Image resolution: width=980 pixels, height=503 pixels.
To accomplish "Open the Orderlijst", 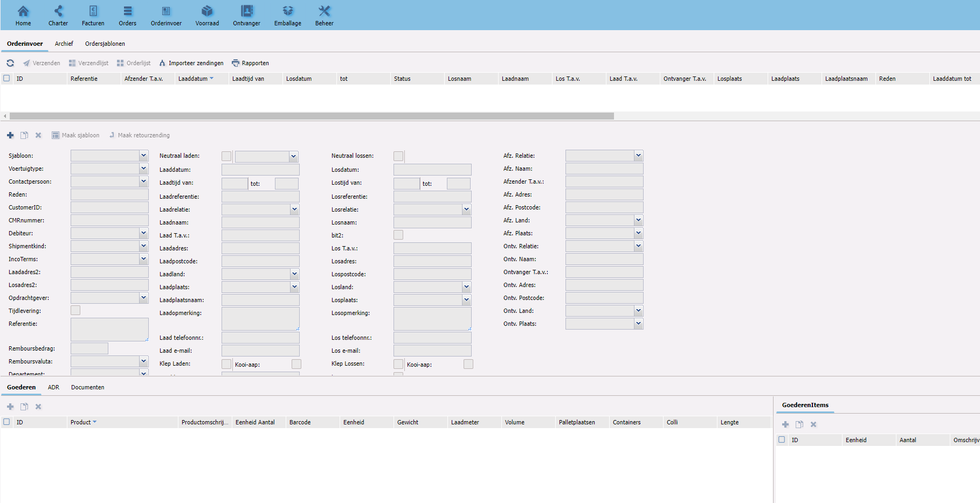I will (134, 63).
